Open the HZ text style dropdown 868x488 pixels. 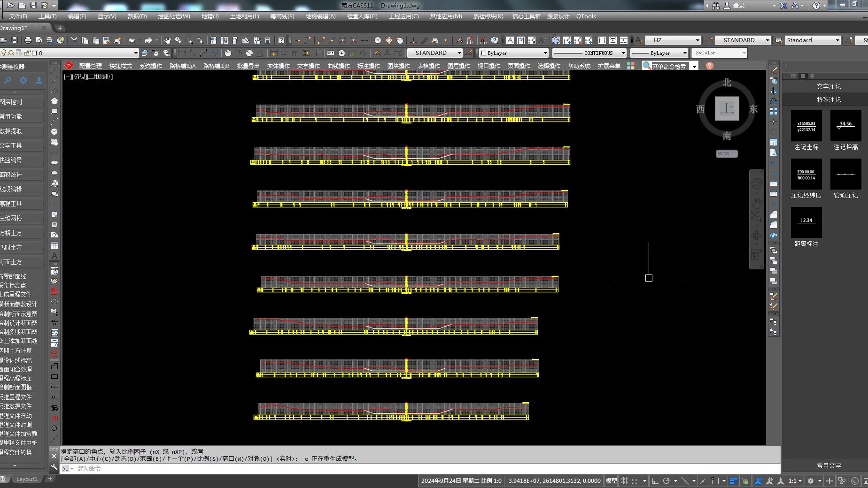697,40
